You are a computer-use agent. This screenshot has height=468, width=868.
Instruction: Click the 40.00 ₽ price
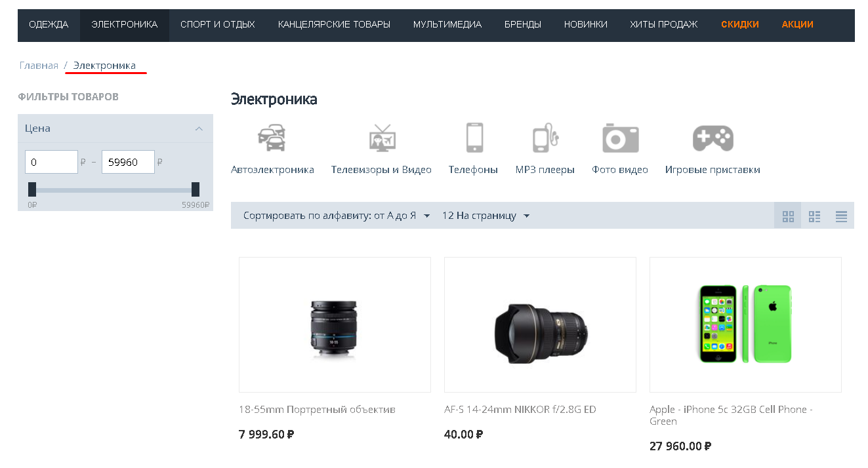pyautogui.click(x=464, y=434)
